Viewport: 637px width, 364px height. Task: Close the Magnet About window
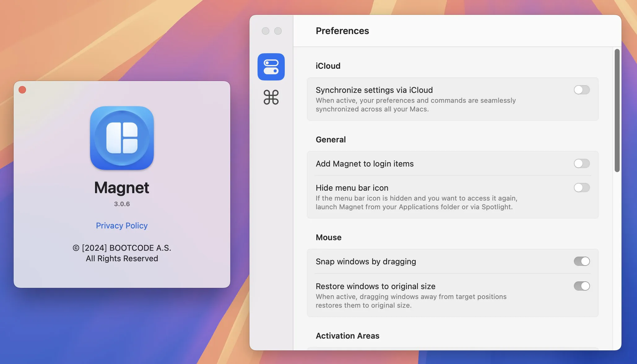22,90
